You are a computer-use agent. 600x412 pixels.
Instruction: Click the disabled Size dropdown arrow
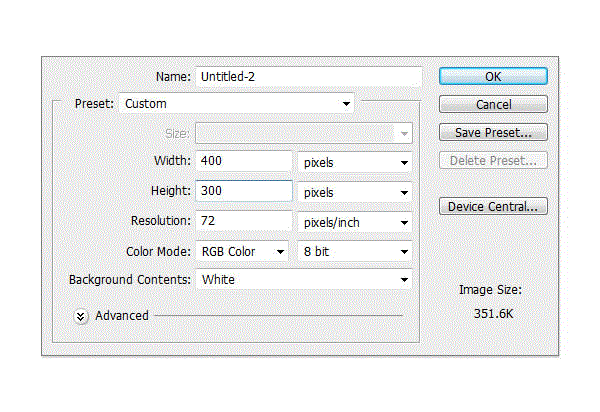tap(404, 134)
